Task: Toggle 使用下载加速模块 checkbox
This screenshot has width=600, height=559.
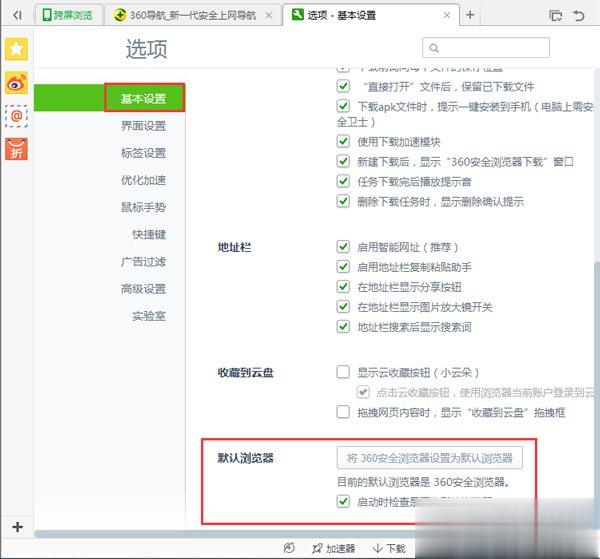Action: point(343,141)
